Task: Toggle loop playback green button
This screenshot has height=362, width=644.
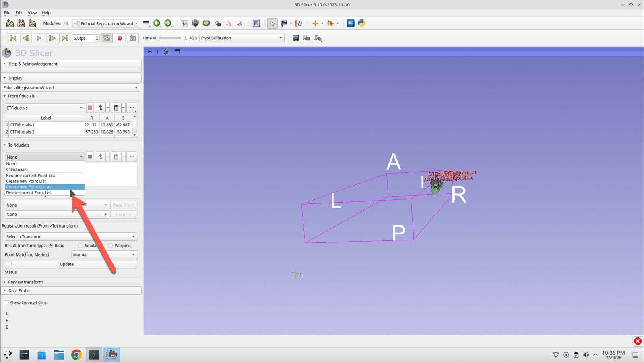Action: point(107,38)
